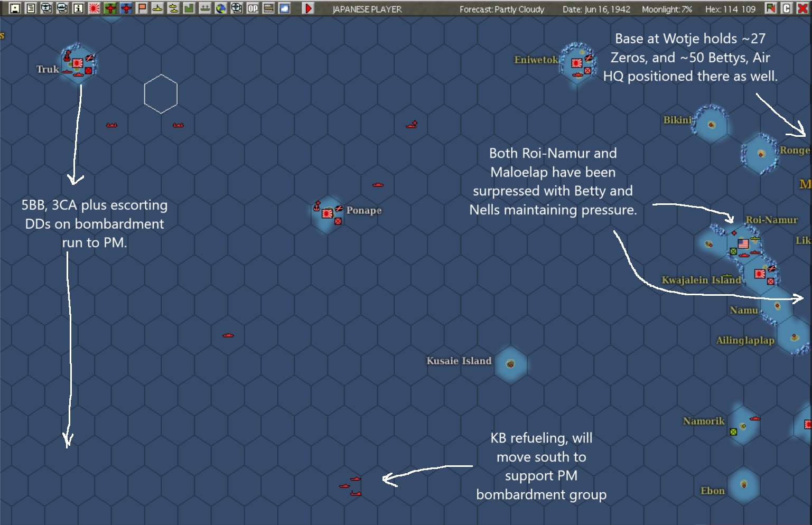Select task force ship icon southwest of Ponape
Screen dimensions: 812x525
coord(228,335)
